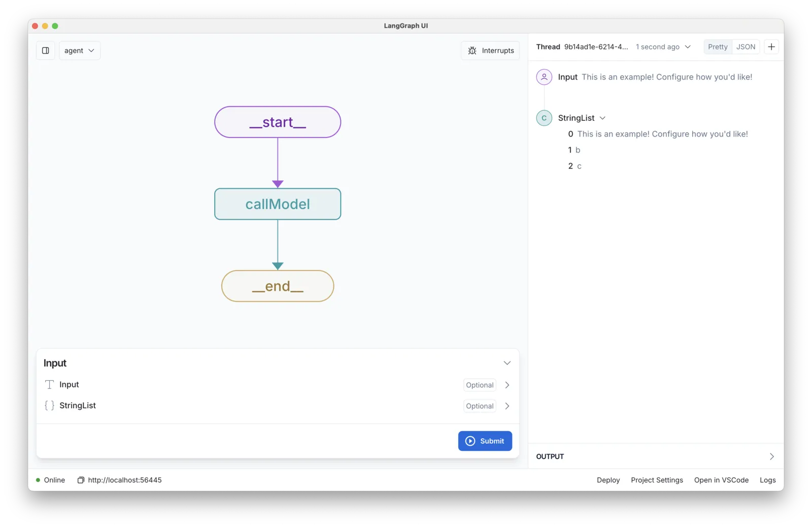Collapse the StringList result
The image size is (812, 528).
602,118
